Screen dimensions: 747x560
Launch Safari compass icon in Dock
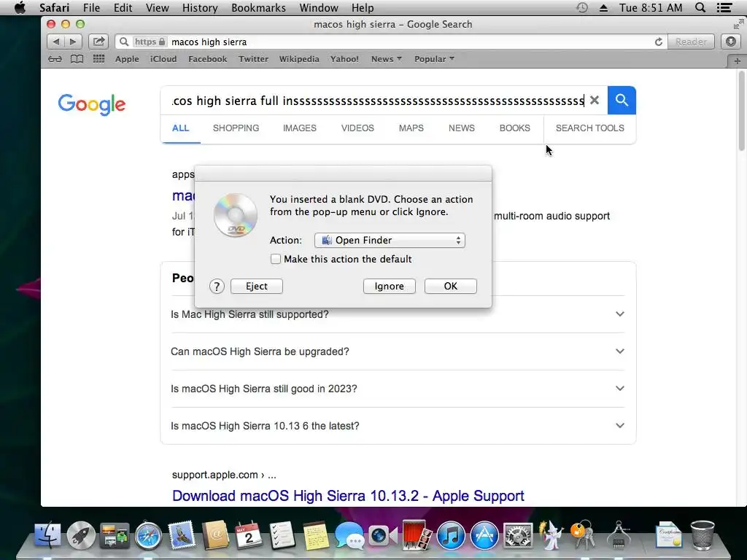pyautogui.click(x=148, y=535)
